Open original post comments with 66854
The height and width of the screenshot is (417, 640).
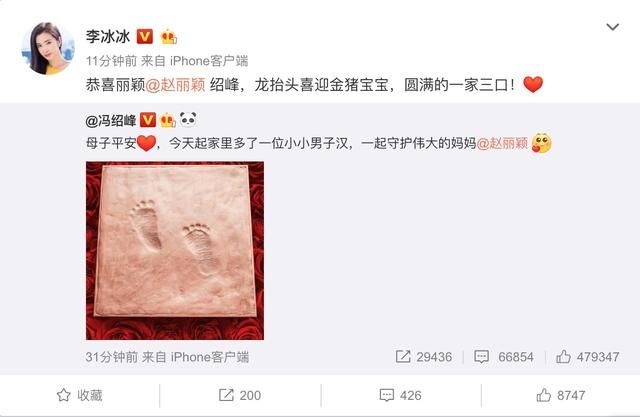click(504, 357)
